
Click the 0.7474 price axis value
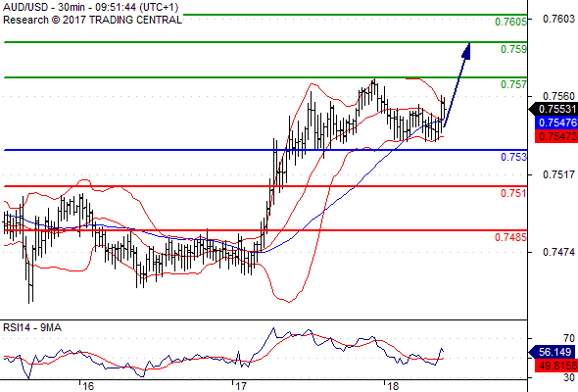[x=558, y=252]
